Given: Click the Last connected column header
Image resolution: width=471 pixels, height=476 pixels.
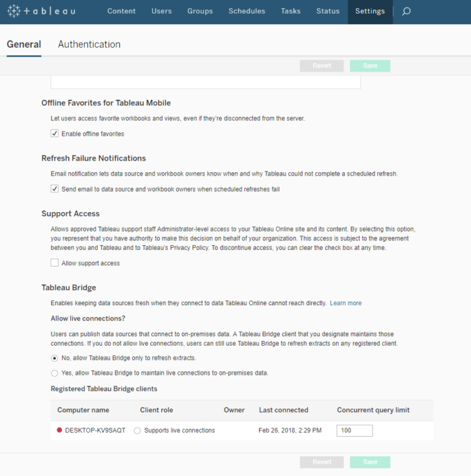Looking at the screenshot, I should pos(283,410).
